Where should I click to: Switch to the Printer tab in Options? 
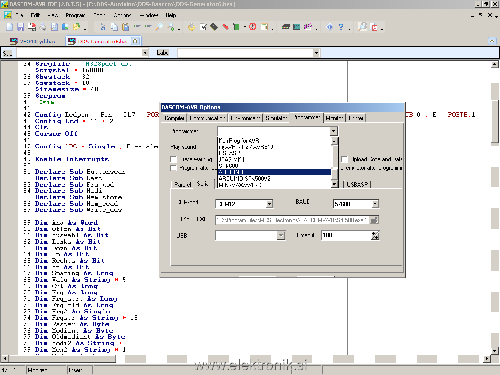click(356, 118)
